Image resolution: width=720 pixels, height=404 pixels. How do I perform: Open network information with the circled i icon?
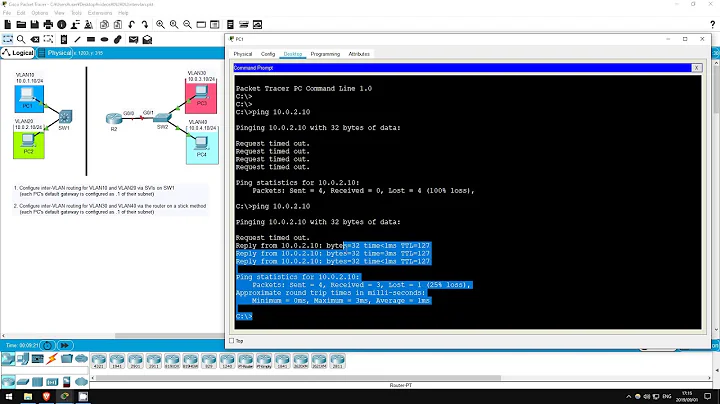coord(62,25)
